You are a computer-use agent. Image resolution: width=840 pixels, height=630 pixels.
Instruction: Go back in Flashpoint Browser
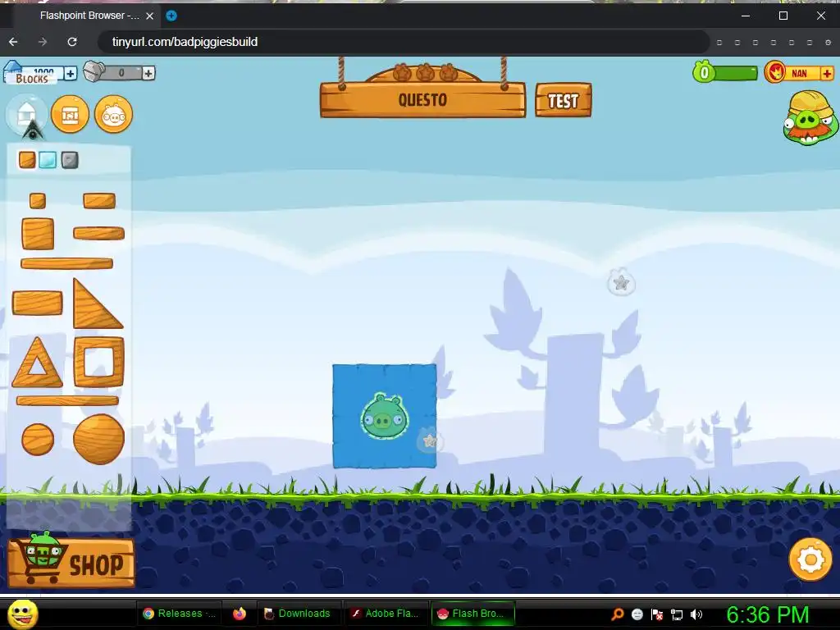click(13, 42)
